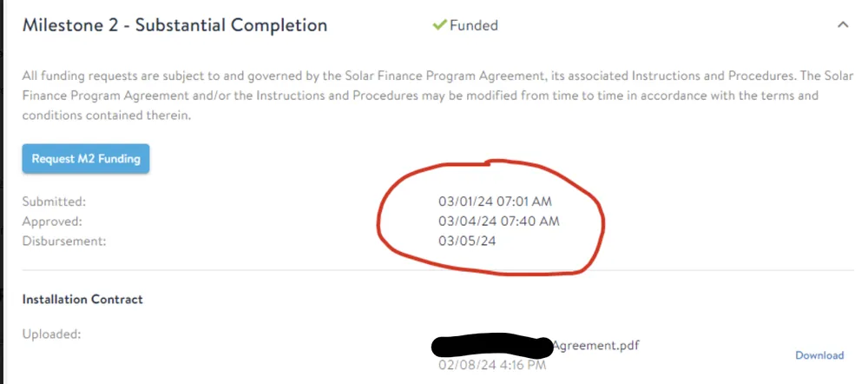Click the divider line above Installation Contract
Image resolution: width=868 pixels, height=384 pixels.
pyautogui.click(x=434, y=270)
